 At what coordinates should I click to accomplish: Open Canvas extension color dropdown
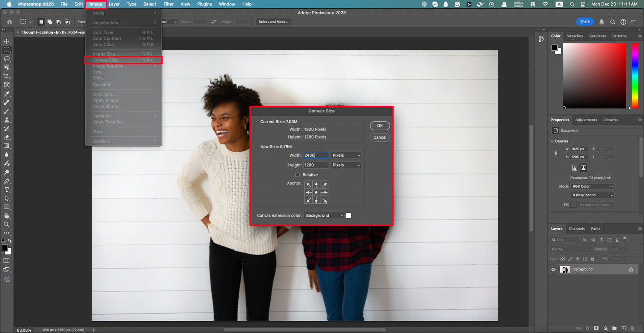[325, 215]
